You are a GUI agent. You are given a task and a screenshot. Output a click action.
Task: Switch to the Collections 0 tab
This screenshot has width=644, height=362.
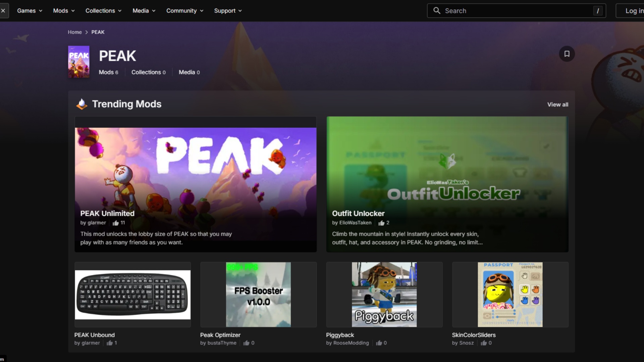pos(149,72)
